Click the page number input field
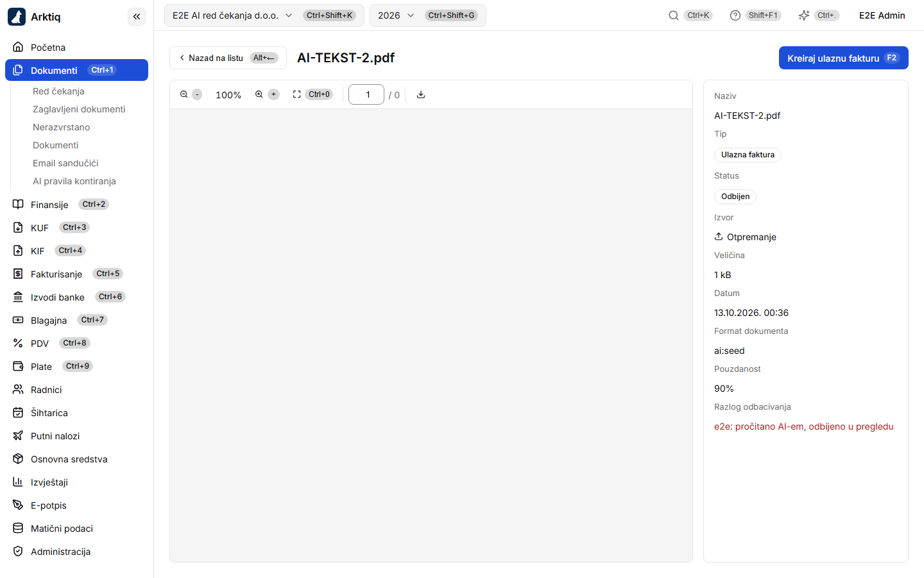The width and height of the screenshot is (924, 578). click(366, 94)
